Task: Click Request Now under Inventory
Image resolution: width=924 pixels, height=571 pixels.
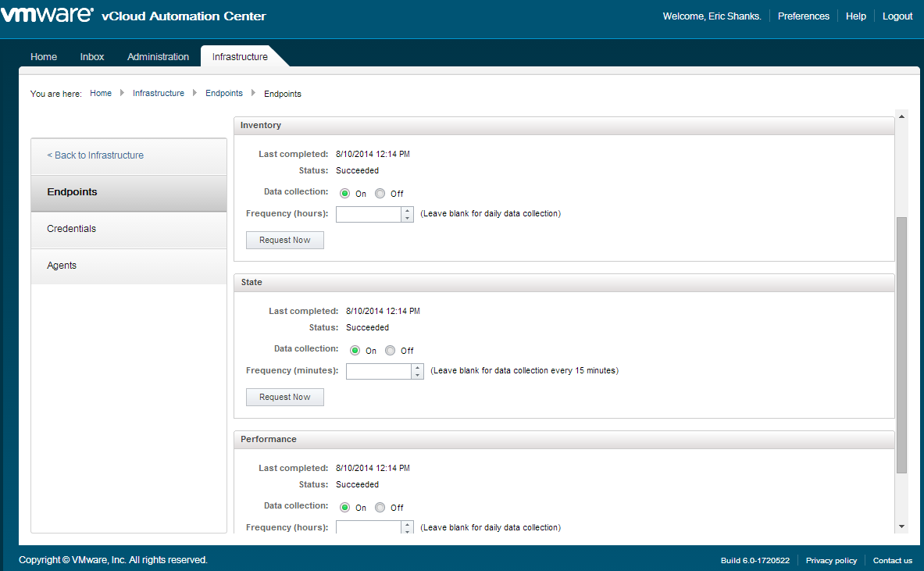Action: pyautogui.click(x=284, y=241)
